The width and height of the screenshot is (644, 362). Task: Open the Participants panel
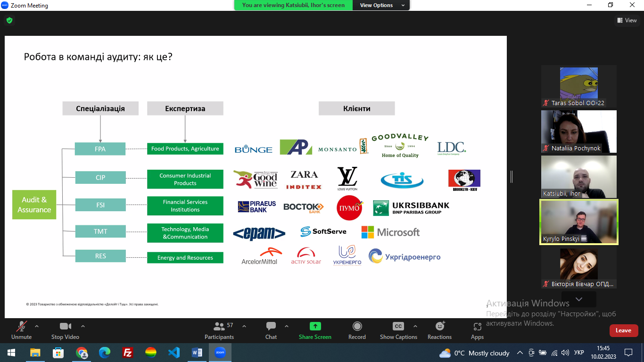tap(219, 330)
